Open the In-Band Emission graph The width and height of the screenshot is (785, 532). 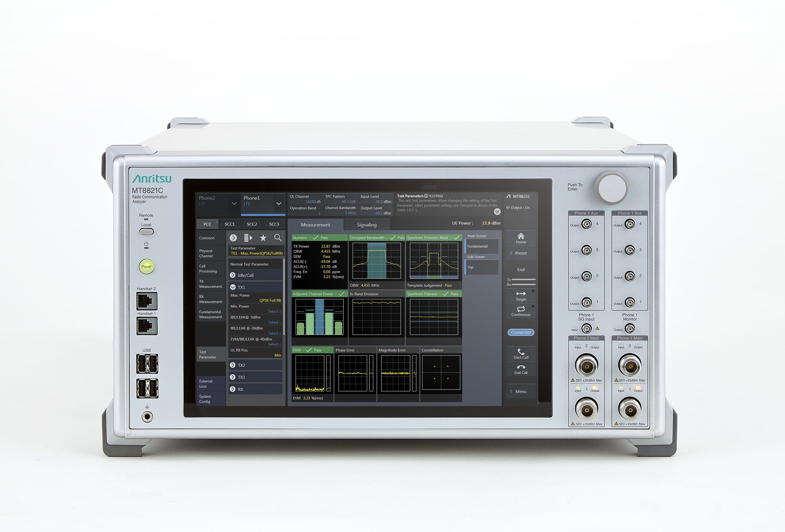(376, 317)
